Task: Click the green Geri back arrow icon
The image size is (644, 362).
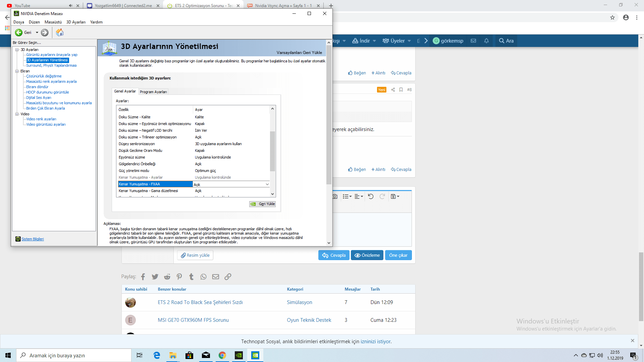Action: 19,33
